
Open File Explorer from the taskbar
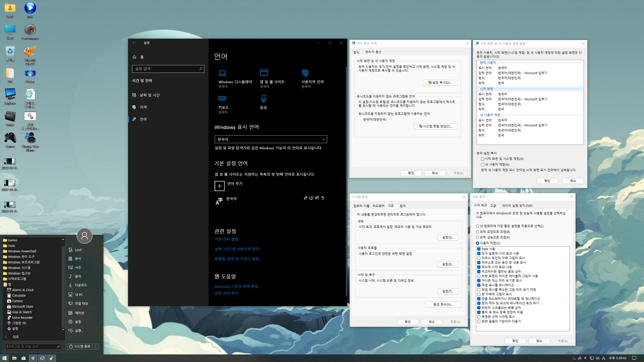point(14,358)
